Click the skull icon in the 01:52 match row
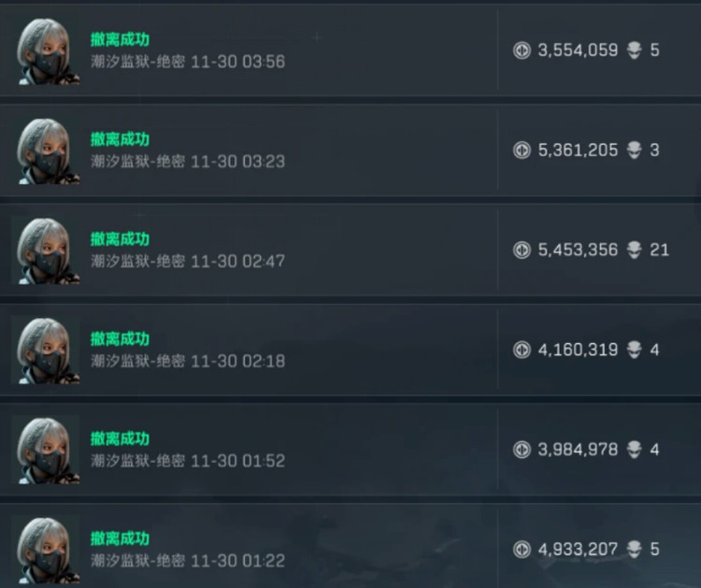The image size is (701, 588). point(634,450)
